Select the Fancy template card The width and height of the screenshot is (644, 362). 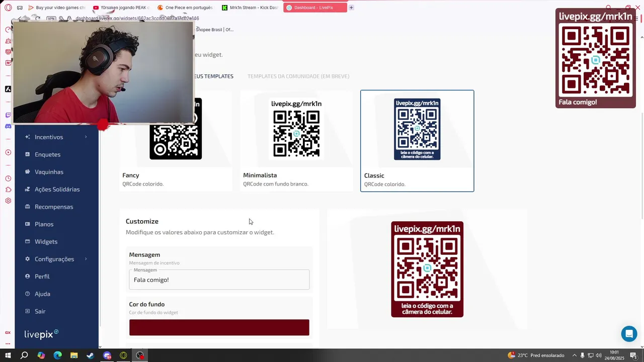(x=176, y=141)
